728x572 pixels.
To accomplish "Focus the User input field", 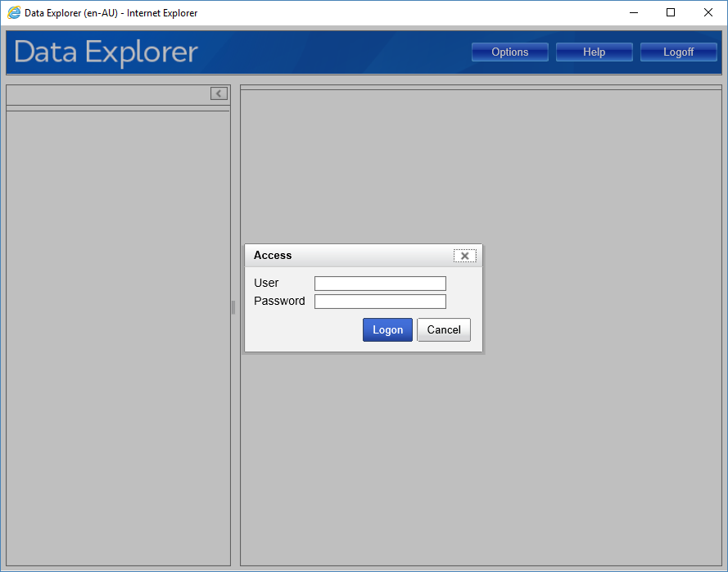I will tap(380, 284).
